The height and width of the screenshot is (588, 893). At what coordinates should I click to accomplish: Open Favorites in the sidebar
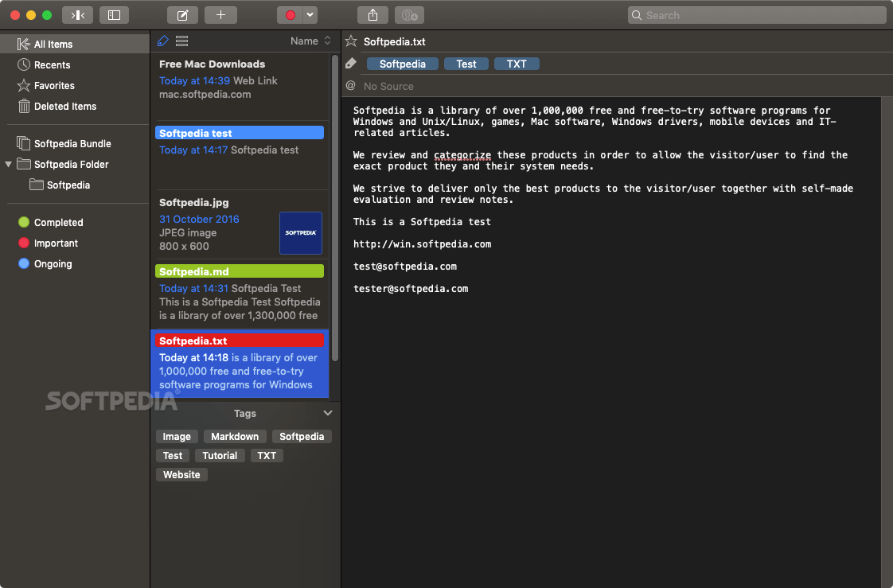click(75, 85)
